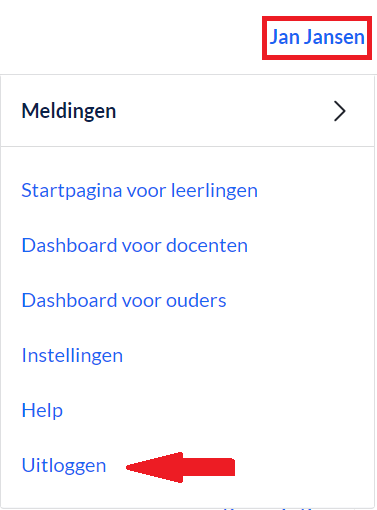Open the Jan Jansen account menu
Image resolution: width=377 pixels, height=510 pixels.
(x=317, y=37)
